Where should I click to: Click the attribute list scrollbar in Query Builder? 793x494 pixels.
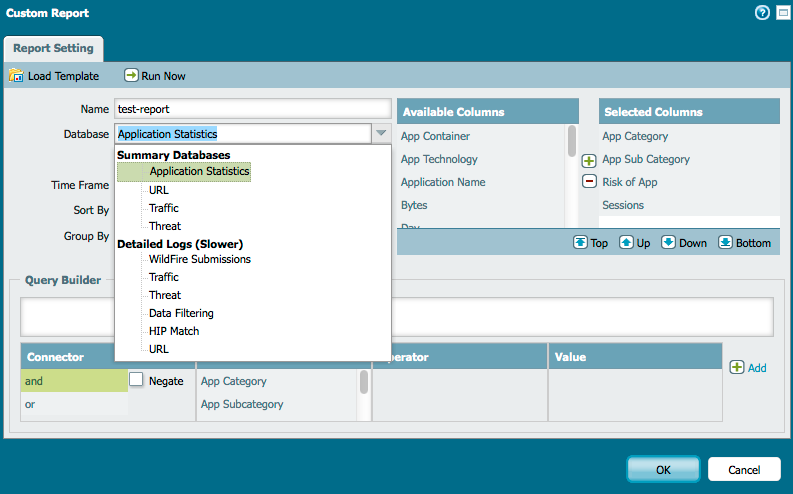pyautogui.click(x=364, y=382)
